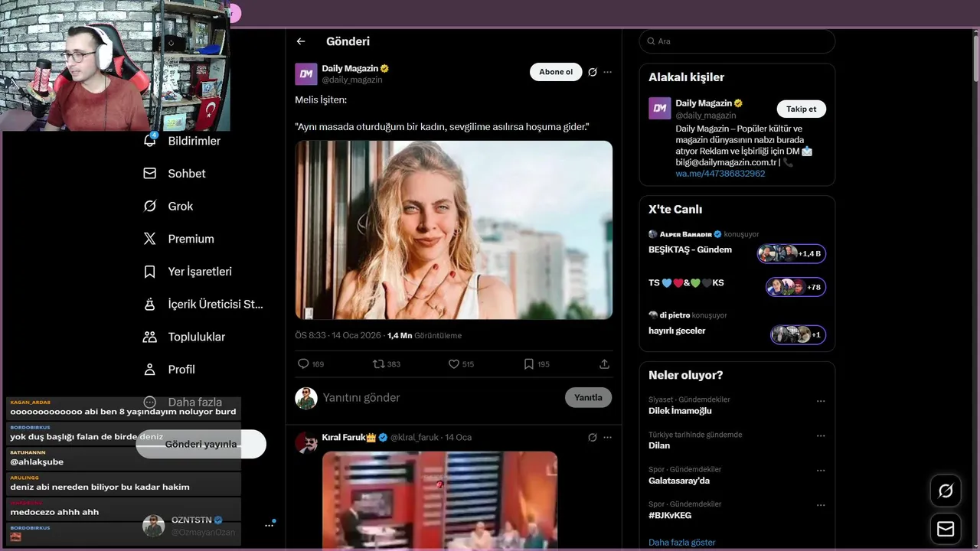Click the Daily Magazin avatar in post header
This screenshot has width=980, height=551.
pos(306,74)
